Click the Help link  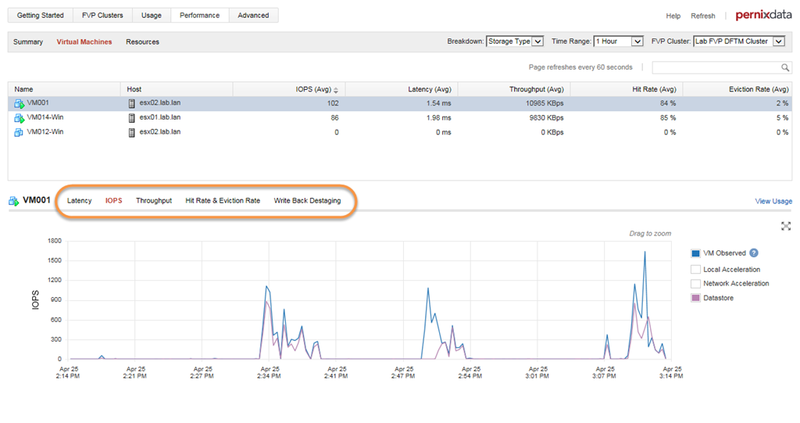coord(673,16)
